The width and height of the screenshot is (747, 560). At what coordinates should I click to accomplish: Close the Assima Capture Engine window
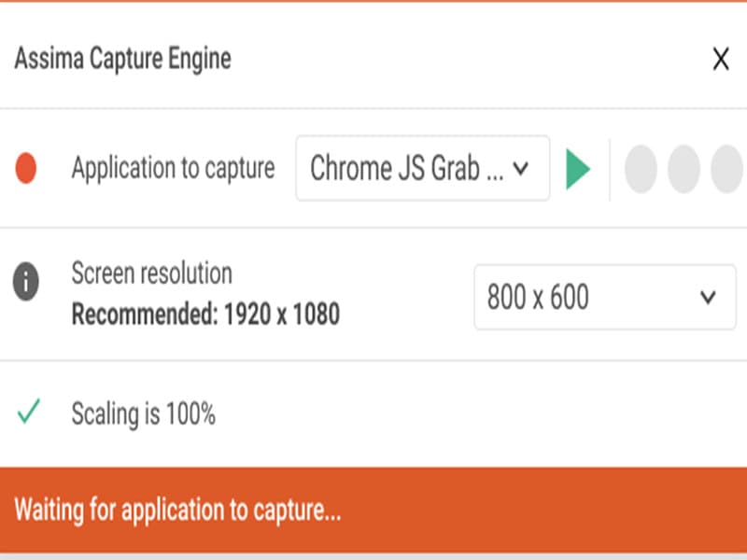coord(720,60)
